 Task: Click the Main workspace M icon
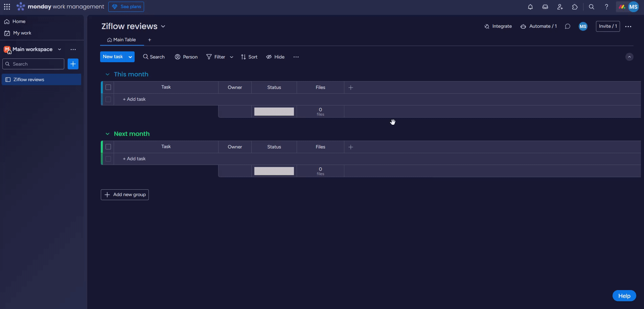[x=7, y=50]
